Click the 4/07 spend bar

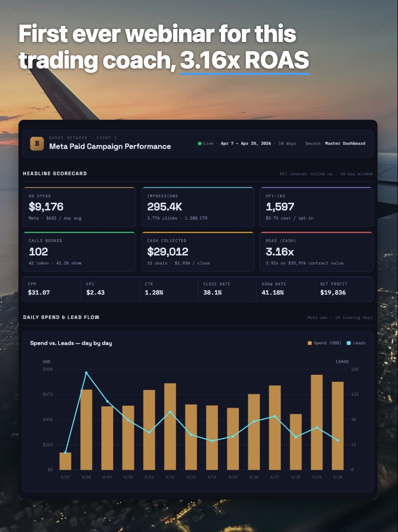[x=65, y=461]
